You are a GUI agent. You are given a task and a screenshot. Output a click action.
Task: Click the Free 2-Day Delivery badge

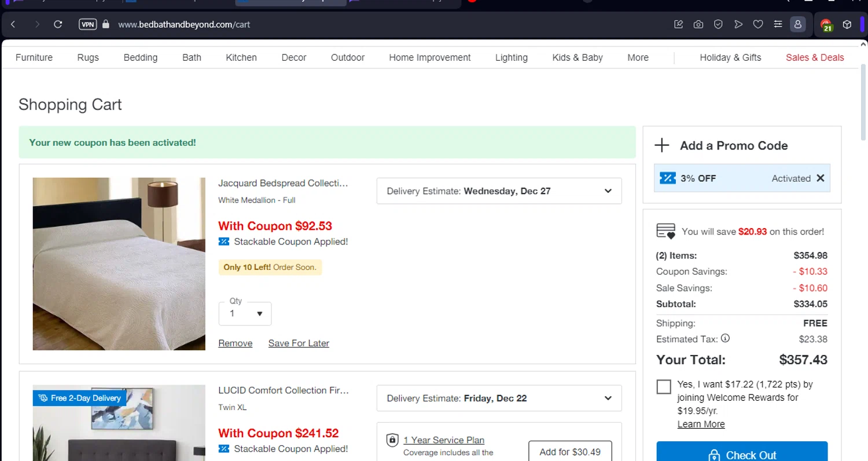(x=79, y=398)
